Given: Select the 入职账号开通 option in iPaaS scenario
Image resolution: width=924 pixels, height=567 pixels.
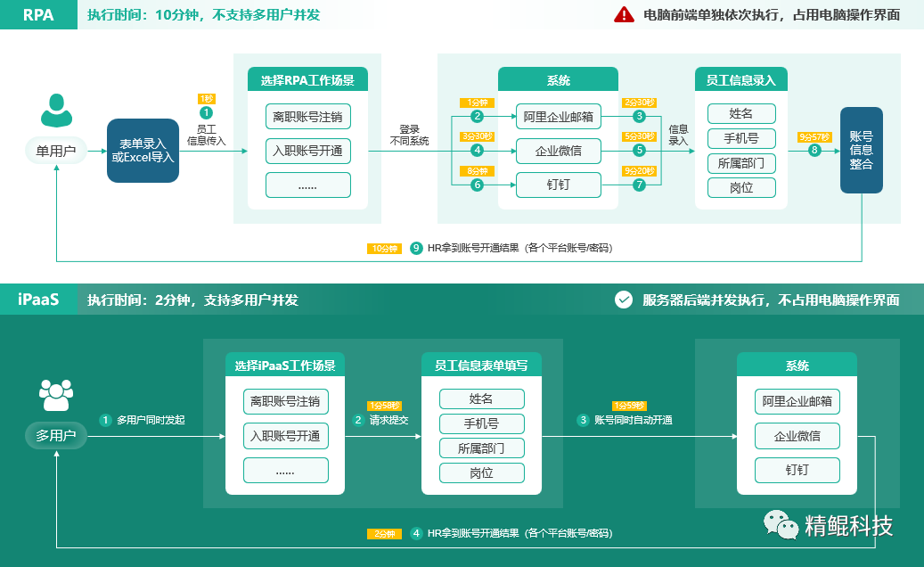Looking at the screenshot, I should pyautogui.click(x=285, y=436).
